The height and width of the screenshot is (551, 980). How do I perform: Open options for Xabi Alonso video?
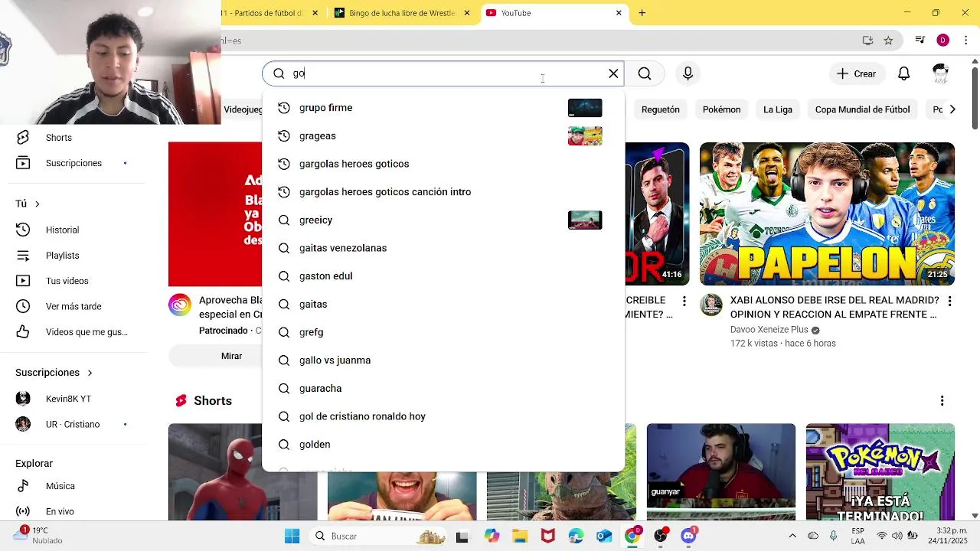(950, 302)
